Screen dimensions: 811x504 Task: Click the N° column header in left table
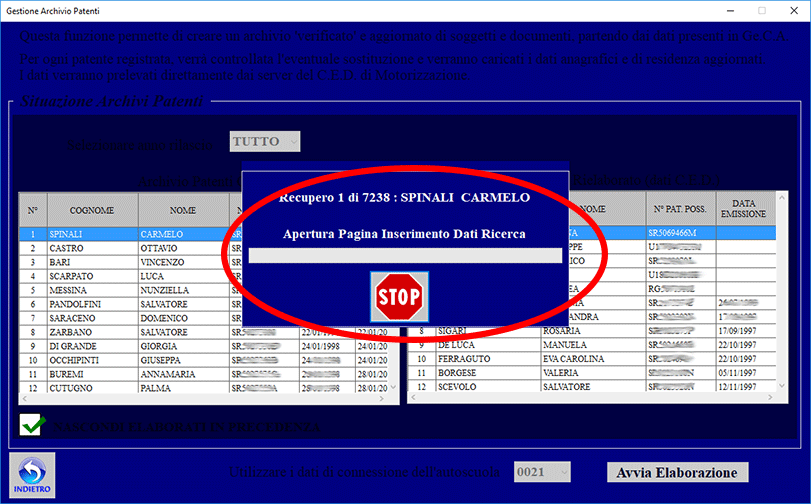(33, 210)
